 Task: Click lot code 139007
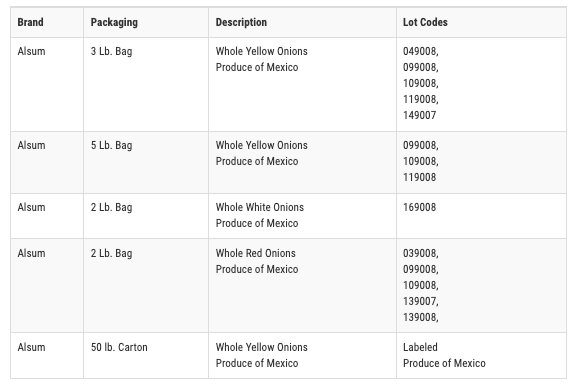(x=420, y=301)
